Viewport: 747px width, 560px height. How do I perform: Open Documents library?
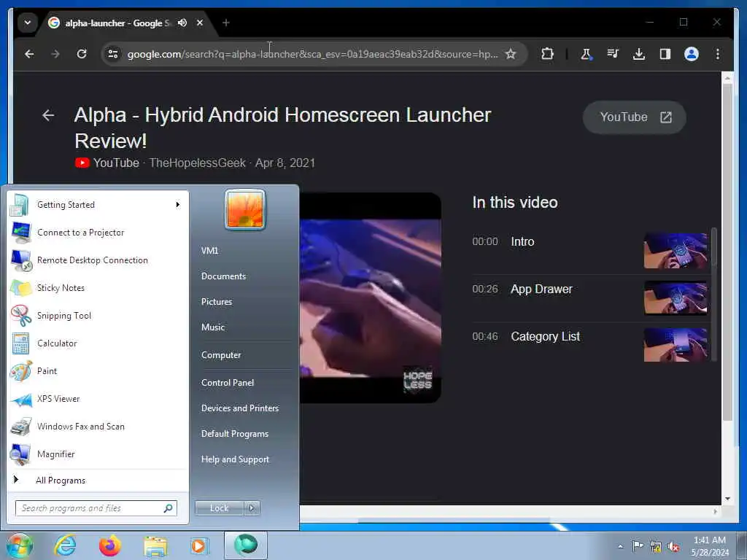click(x=244, y=276)
